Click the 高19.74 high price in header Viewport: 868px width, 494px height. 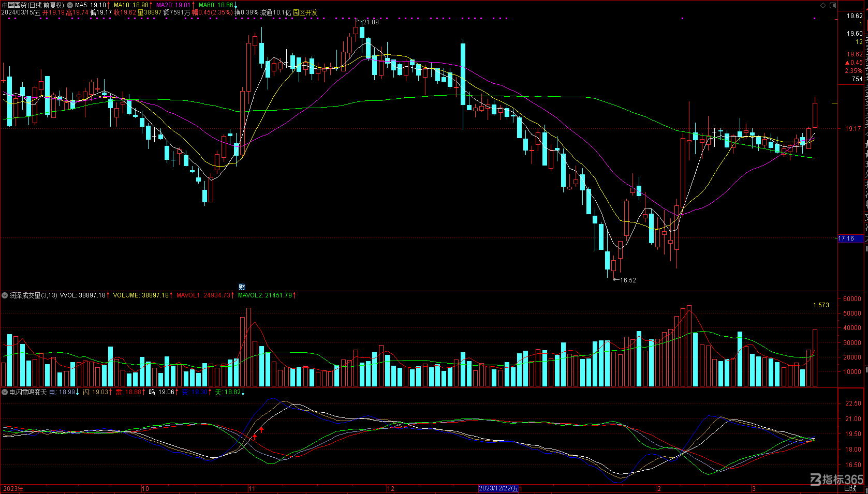pos(77,12)
